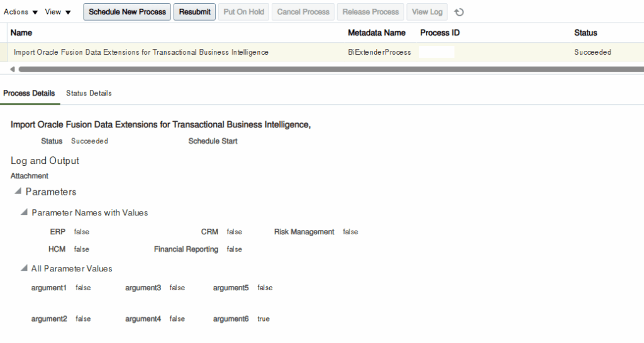Click the Financial Reporting parameter label
This screenshot has height=343, width=644.
186,249
